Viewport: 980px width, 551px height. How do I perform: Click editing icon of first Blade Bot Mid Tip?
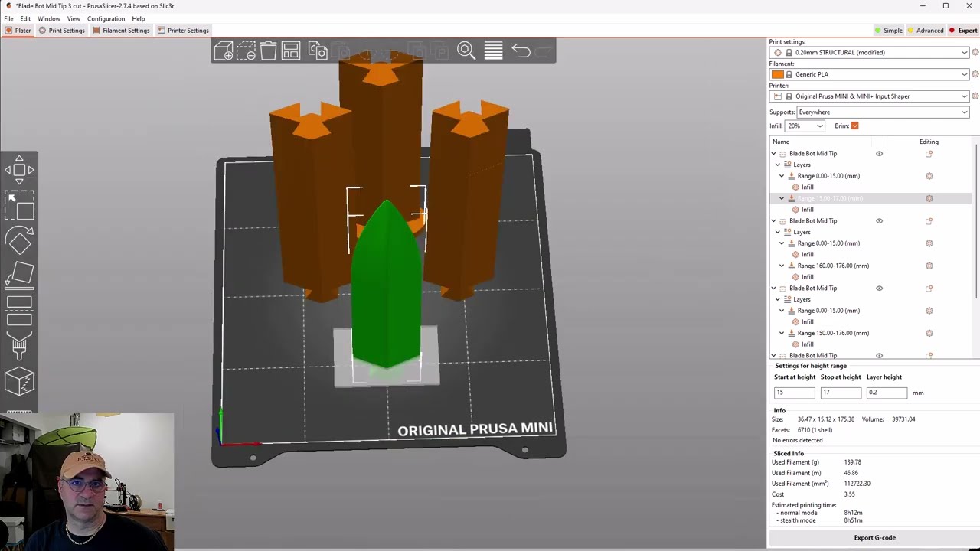tap(929, 154)
